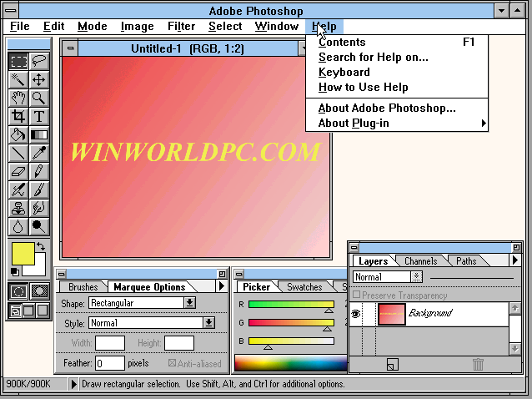Switch to standard selection mode
532x399 pixels.
click(x=18, y=291)
